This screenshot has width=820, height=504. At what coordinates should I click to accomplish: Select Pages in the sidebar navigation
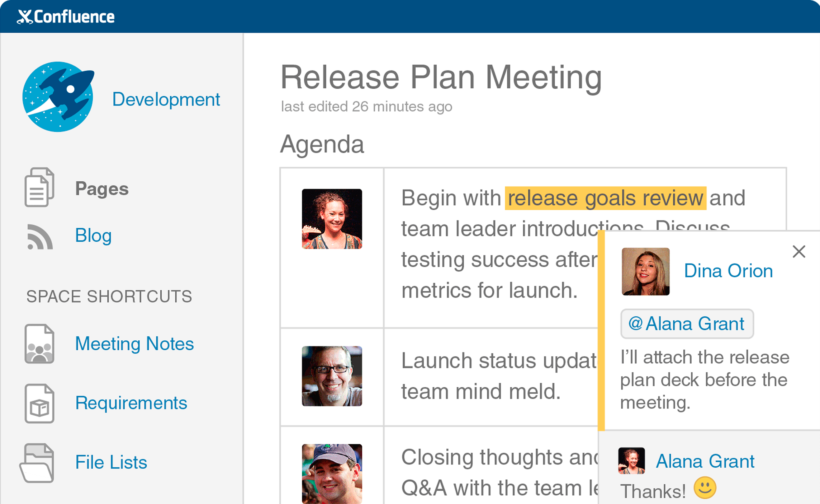click(102, 188)
